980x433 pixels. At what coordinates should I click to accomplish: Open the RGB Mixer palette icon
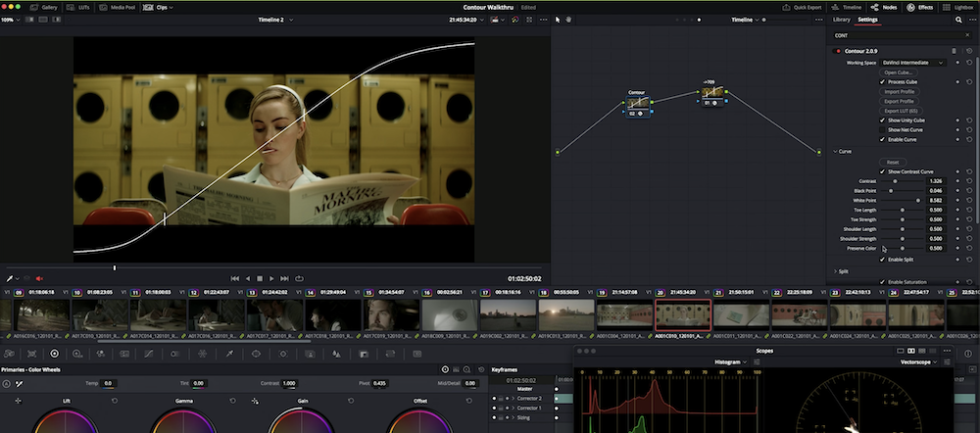click(x=100, y=354)
